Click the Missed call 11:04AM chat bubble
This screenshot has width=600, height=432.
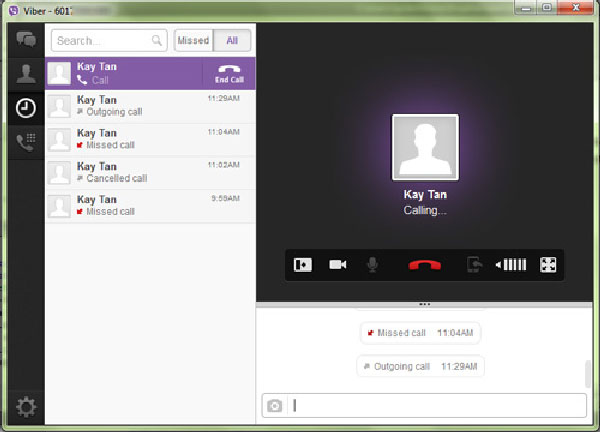pos(420,333)
